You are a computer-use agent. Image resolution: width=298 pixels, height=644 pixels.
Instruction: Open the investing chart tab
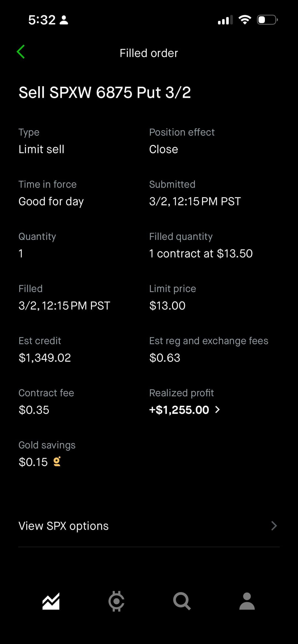[51, 601]
